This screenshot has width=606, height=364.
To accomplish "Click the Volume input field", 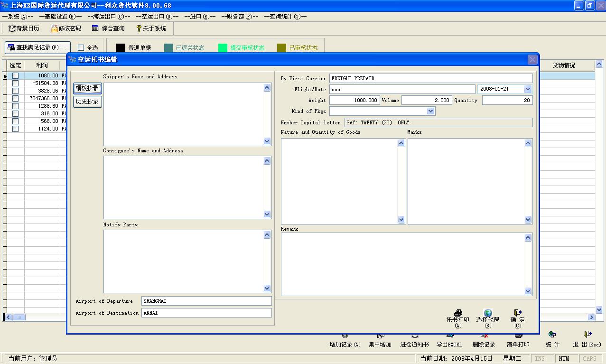I will tap(427, 100).
